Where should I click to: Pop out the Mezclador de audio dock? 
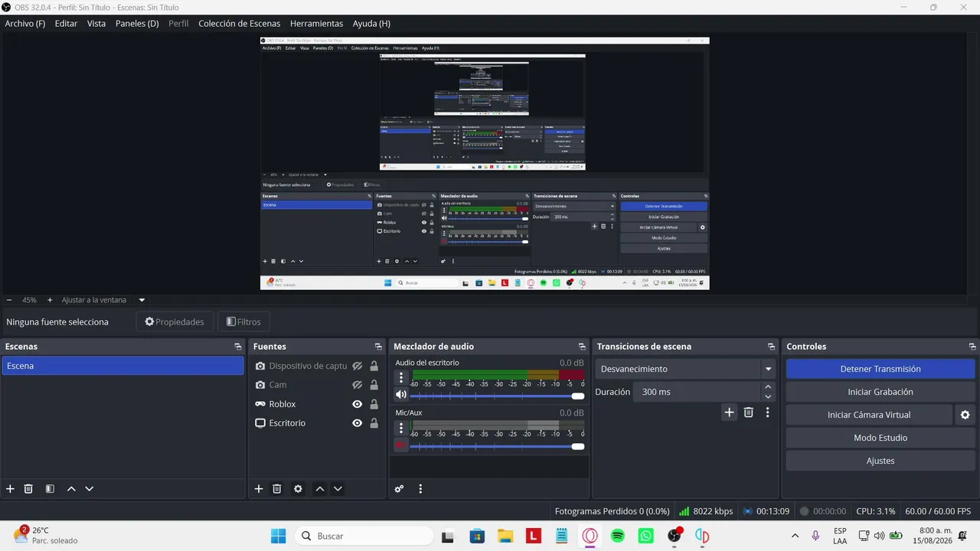point(582,347)
